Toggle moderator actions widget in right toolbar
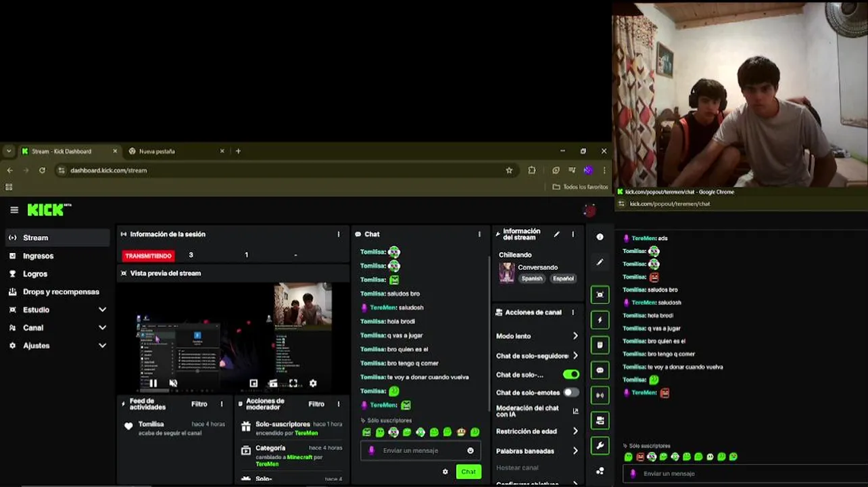This screenshot has width=868, height=487. click(x=600, y=345)
